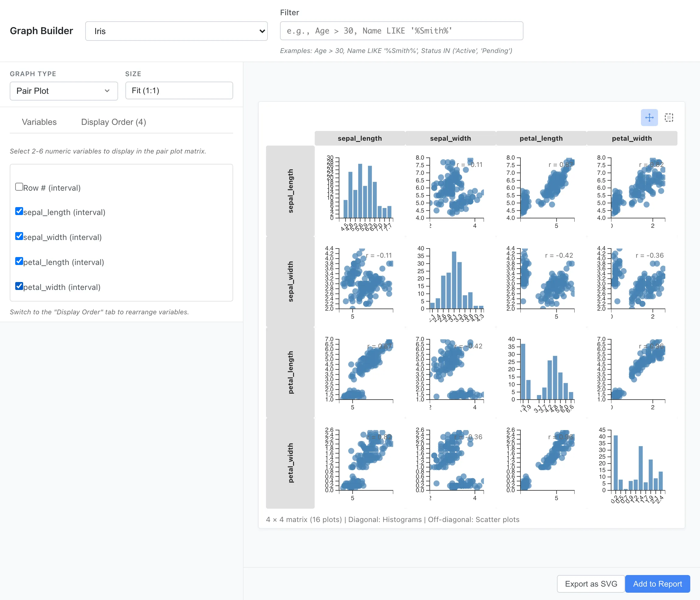Image resolution: width=700 pixels, height=600 pixels.
Task: Enable the Row # variable checkbox
Action: 19,187
